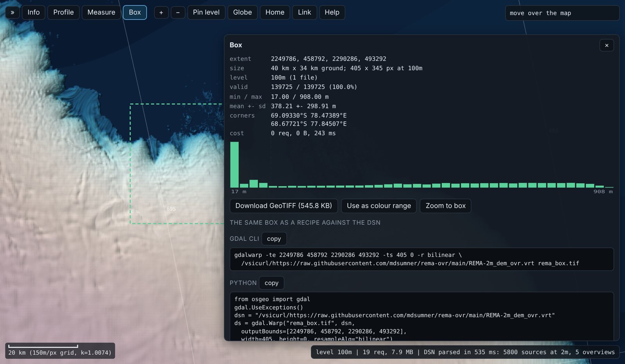Click Use as colour range

[x=379, y=206]
